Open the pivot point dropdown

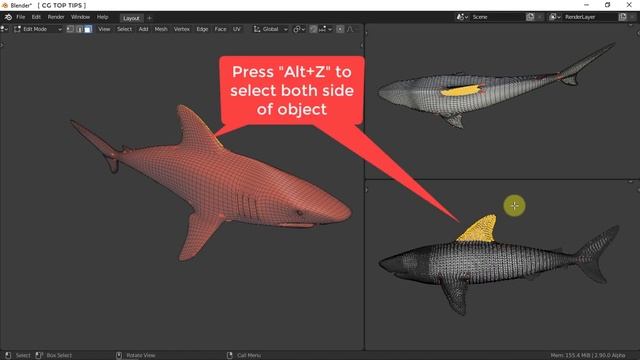299,29
